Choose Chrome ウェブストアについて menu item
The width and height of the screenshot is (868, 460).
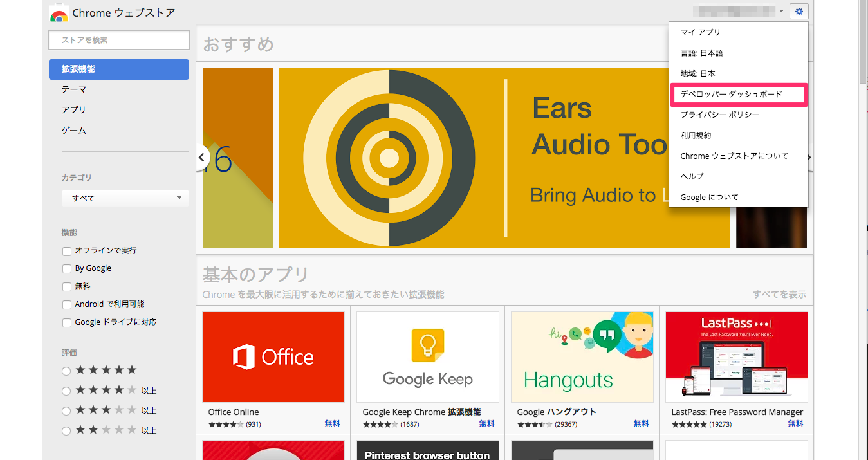[739, 156]
